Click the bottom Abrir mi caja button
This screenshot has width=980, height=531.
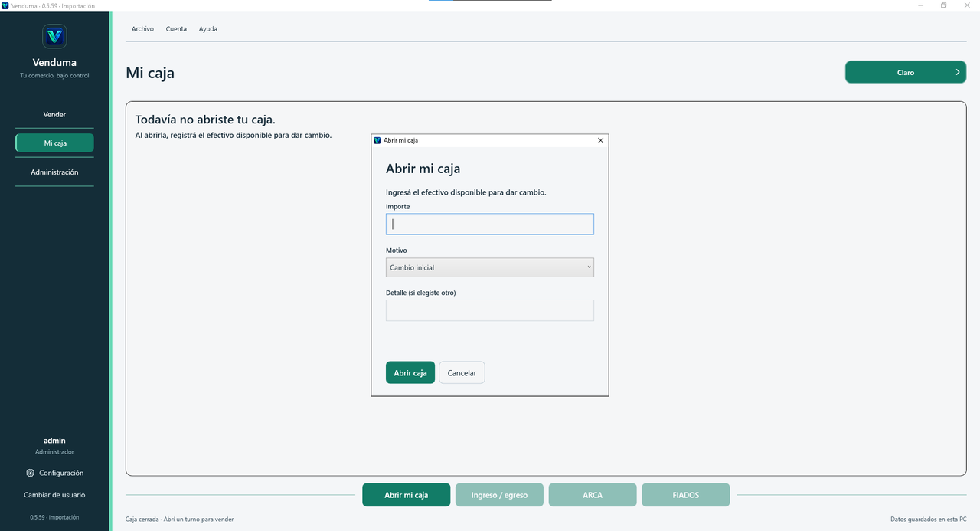407,495
